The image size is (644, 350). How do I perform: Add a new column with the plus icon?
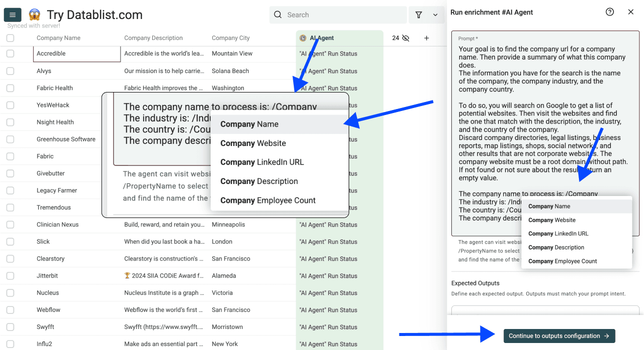pos(426,37)
